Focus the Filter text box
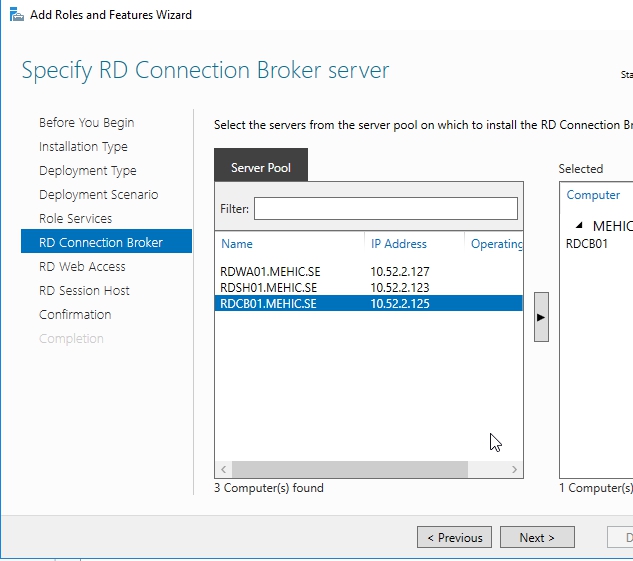This screenshot has width=633, height=561. [x=385, y=208]
